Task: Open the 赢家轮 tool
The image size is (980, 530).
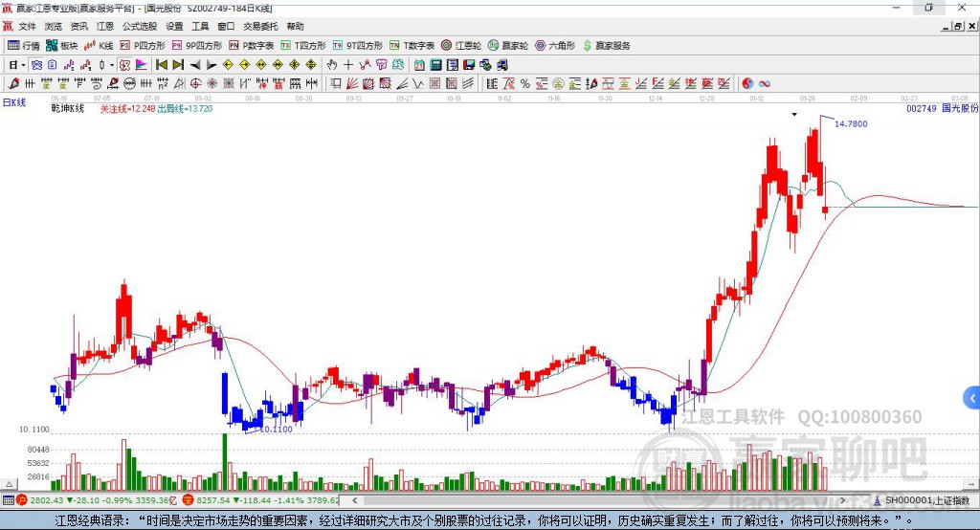Action: tap(508, 46)
